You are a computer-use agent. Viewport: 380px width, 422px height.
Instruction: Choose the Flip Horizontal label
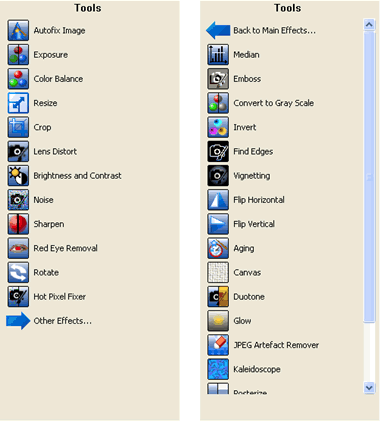coord(259,200)
